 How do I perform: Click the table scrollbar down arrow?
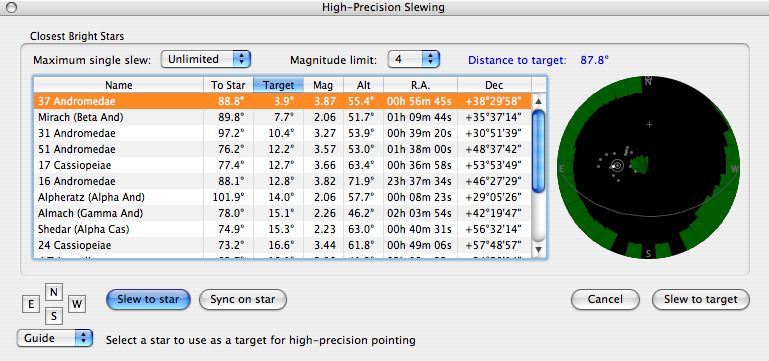(538, 250)
